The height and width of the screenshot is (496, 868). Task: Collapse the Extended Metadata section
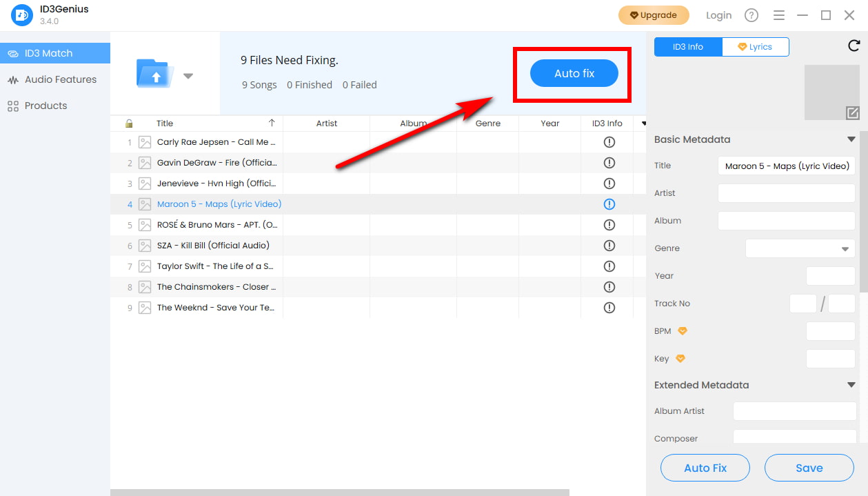point(851,385)
